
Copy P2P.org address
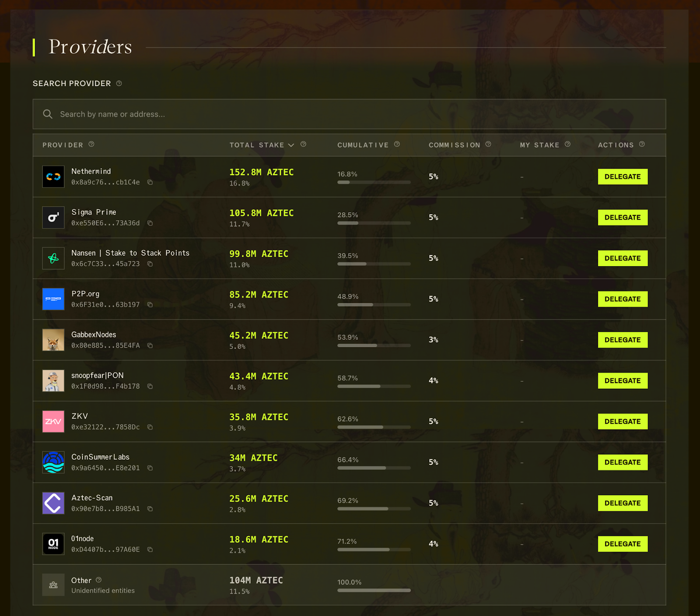[x=150, y=305]
